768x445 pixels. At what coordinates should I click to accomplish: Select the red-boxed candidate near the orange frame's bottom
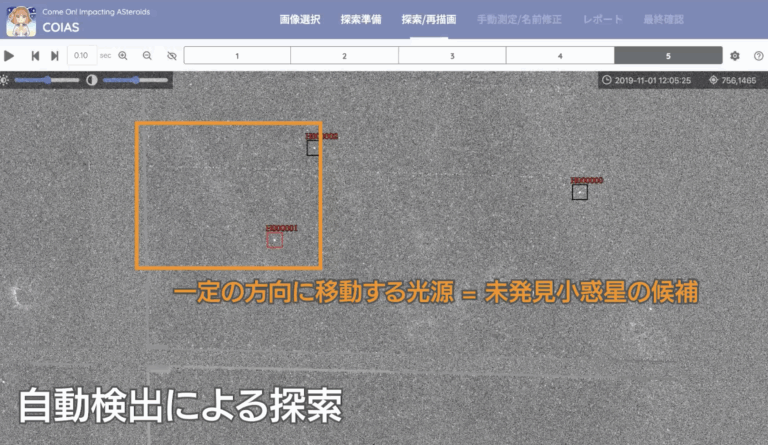click(x=274, y=240)
